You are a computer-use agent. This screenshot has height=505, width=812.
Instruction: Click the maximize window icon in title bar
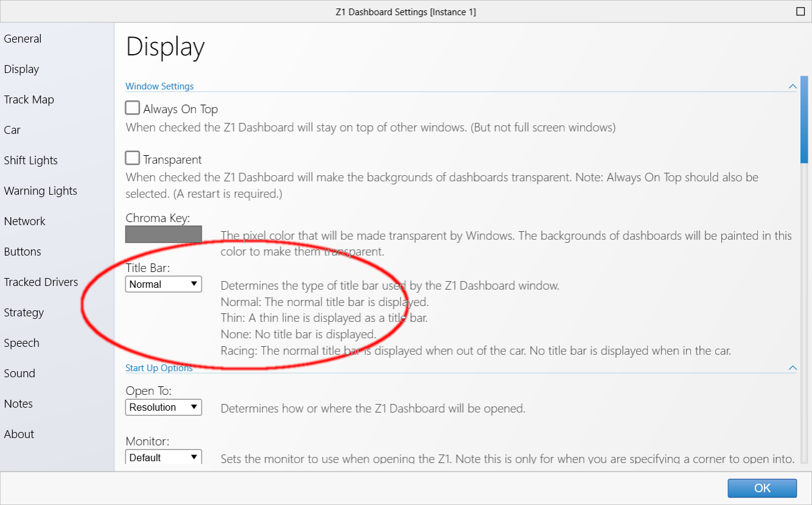(x=800, y=12)
